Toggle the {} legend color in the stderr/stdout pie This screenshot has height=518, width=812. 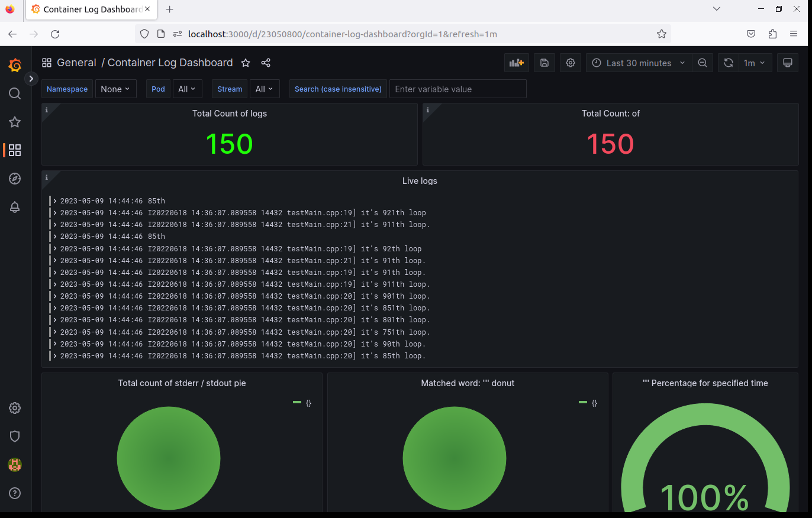click(x=297, y=403)
